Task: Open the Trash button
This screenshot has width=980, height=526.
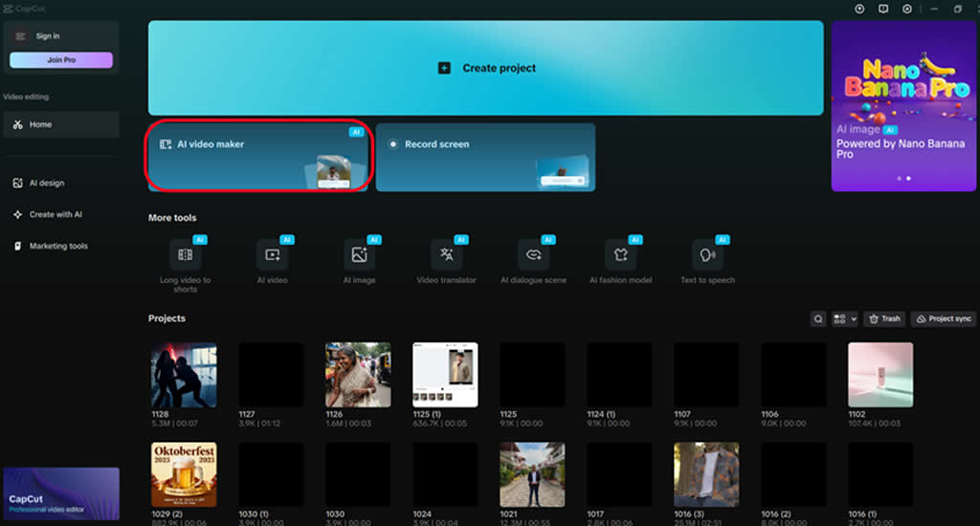Action: pos(884,318)
